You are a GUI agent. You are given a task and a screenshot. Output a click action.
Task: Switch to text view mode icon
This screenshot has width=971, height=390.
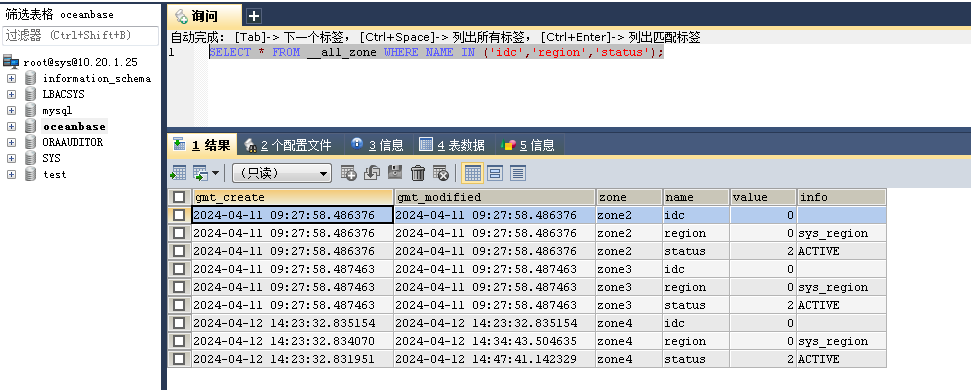click(x=518, y=173)
